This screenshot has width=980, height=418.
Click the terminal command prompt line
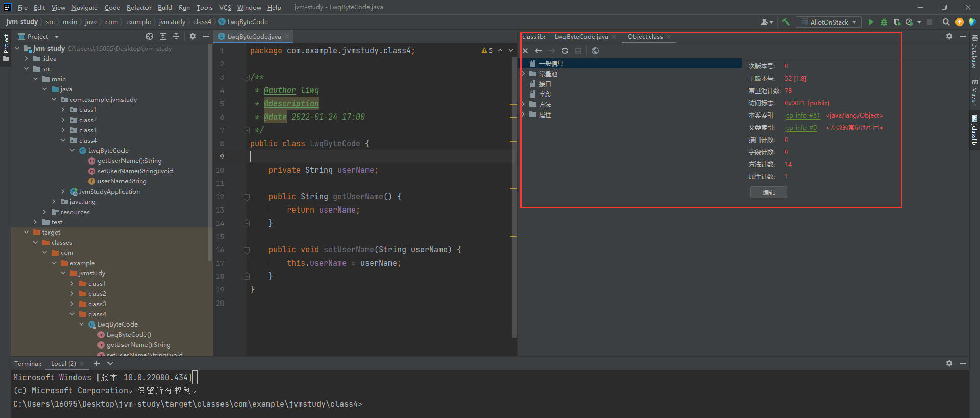187,404
